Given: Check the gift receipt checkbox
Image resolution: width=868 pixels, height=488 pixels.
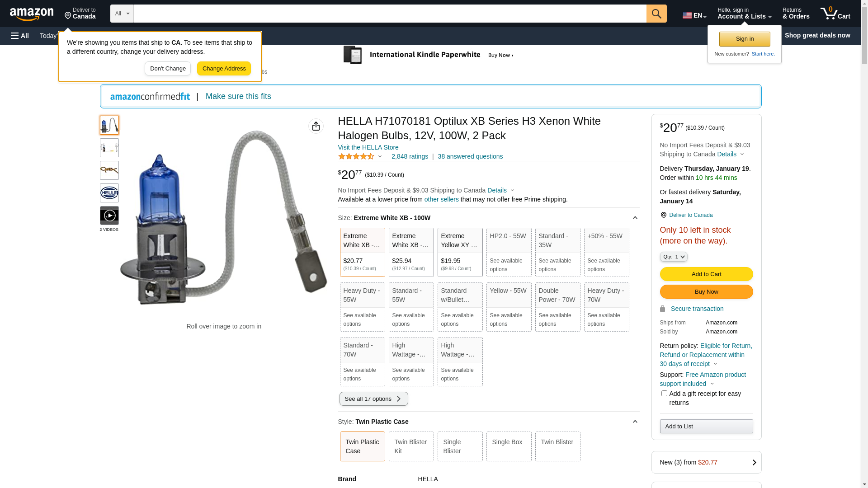Looking at the screenshot, I should [664, 394].
